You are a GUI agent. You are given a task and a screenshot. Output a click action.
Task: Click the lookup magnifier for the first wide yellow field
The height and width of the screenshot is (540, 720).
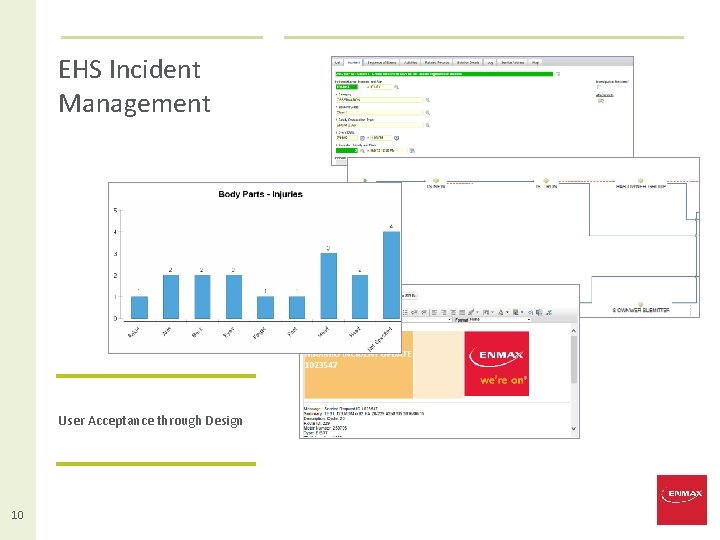[428, 100]
